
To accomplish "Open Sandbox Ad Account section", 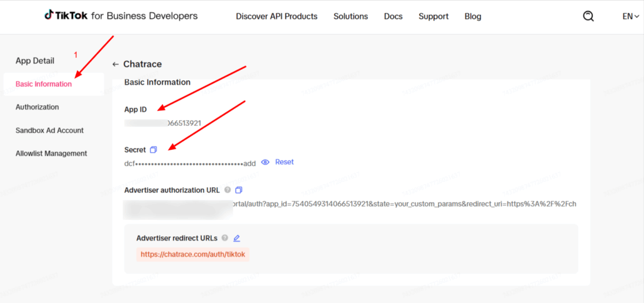I will click(50, 130).
